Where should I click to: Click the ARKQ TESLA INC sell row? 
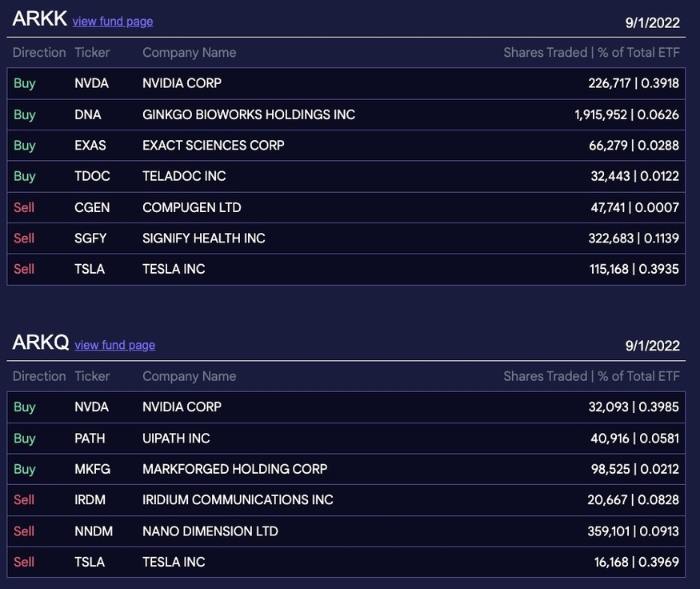click(x=346, y=563)
